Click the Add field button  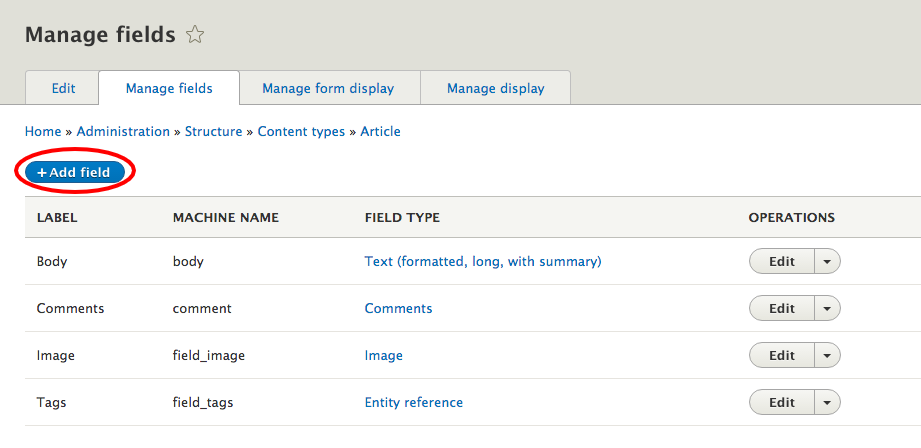click(75, 173)
